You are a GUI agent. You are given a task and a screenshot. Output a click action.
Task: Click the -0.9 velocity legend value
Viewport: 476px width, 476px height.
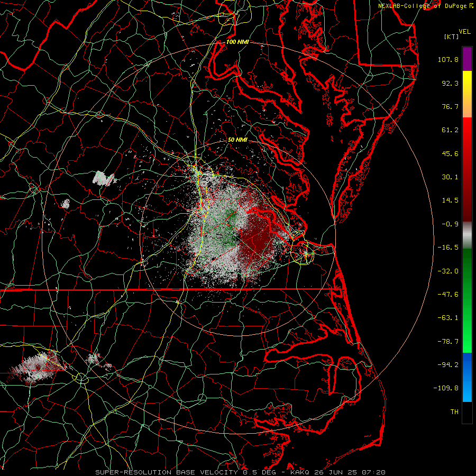(x=450, y=224)
